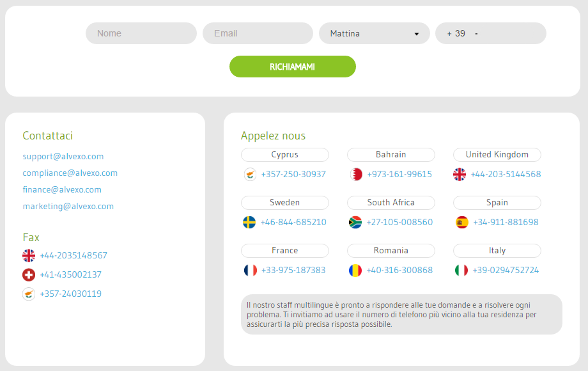This screenshot has width=588, height=371.
Task: Click the Nome input field
Action: point(141,34)
